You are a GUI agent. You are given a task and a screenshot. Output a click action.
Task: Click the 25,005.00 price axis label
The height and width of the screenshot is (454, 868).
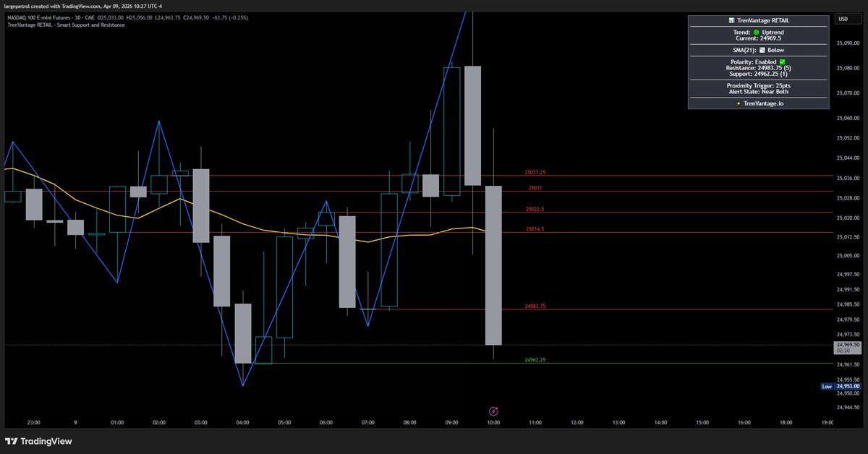(x=848, y=255)
